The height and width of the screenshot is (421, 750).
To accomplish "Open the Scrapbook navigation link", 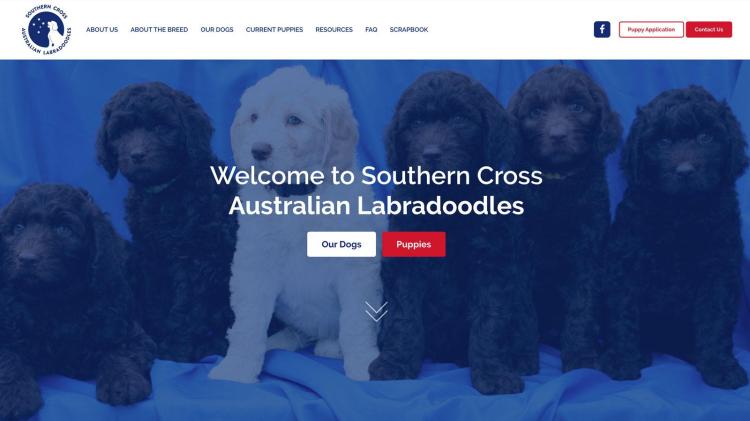I will [409, 30].
